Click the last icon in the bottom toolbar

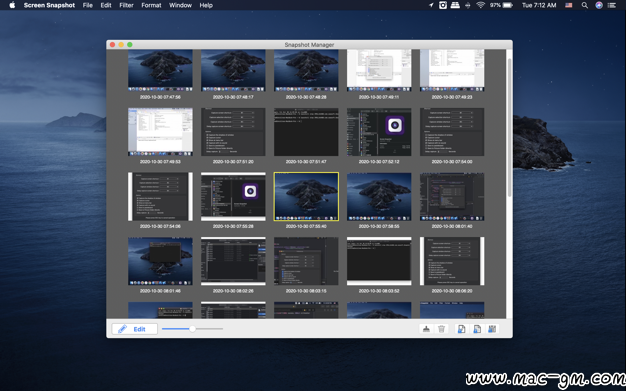[x=492, y=329]
